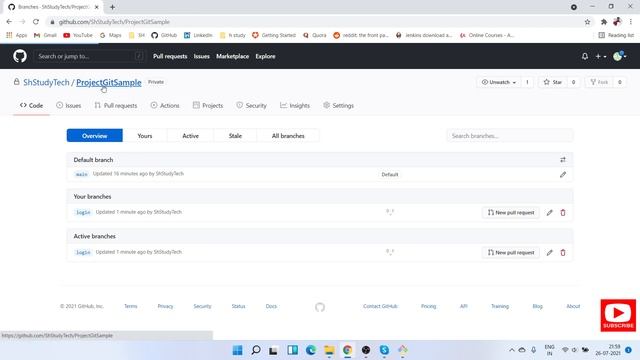Click the Search branches field
Screen dimensions: 640x360
click(x=510, y=136)
